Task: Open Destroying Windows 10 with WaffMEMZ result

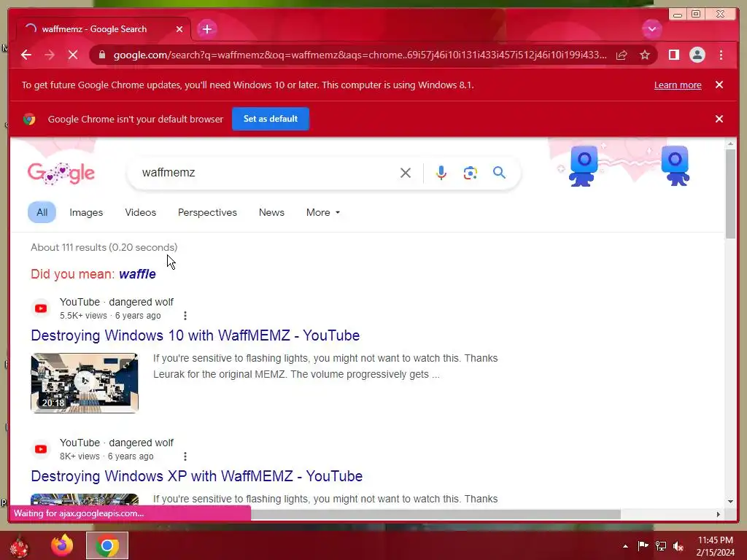Action: pos(196,335)
